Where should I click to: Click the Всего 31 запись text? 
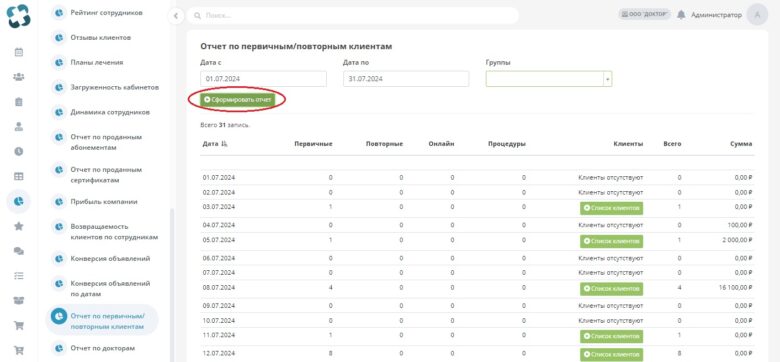225,125
